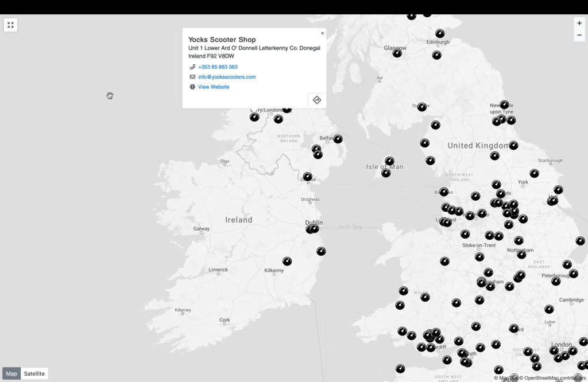588x382 pixels.
Task: Call the +353 85 883 563 phone link
Action: click(x=218, y=67)
